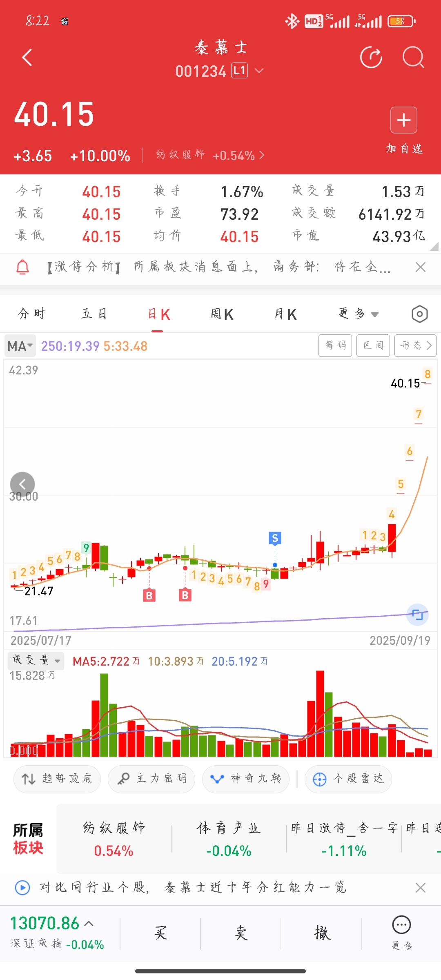Image resolution: width=441 pixels, height=980 pixels.
Task: Open 纺织服饰 0.54% sector card
Action: point(114,840)
